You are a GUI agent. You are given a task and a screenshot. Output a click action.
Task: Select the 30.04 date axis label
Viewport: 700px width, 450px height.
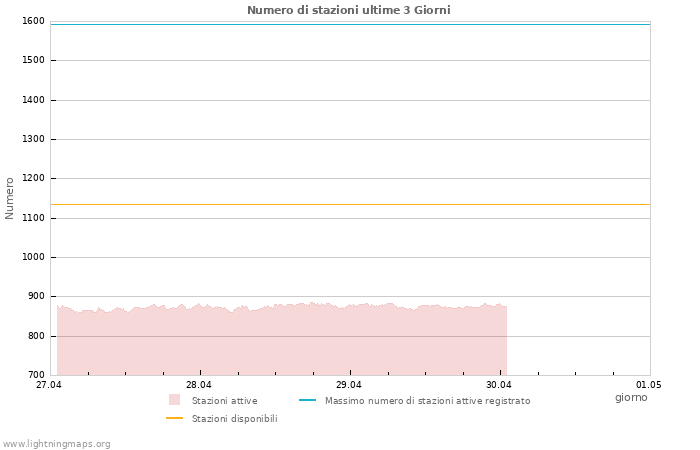tap(498, 385)
